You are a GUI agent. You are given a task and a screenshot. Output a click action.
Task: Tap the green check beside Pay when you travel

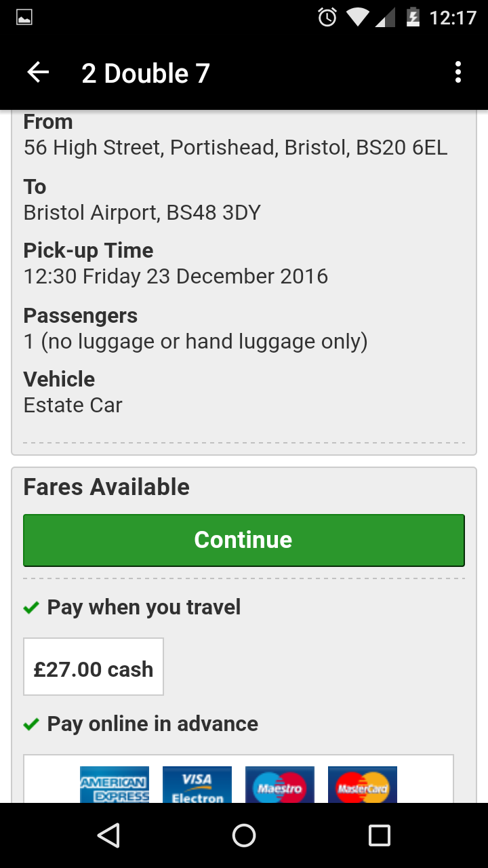[x=31, y=608]
